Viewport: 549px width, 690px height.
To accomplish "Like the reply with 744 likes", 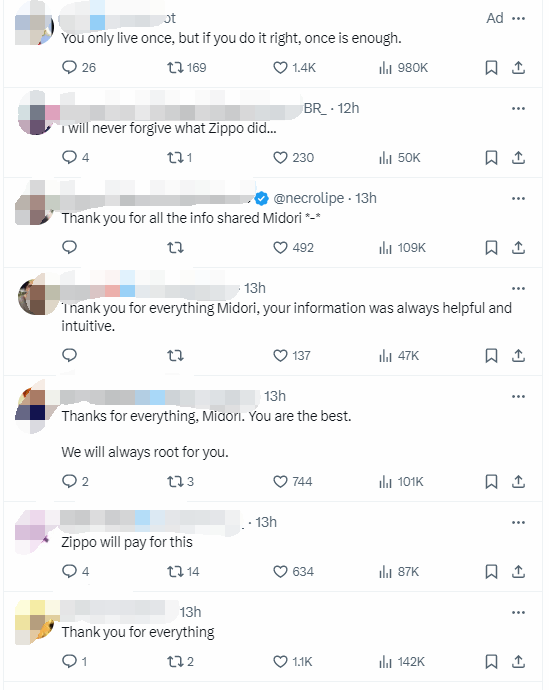I will pos(292,481).
